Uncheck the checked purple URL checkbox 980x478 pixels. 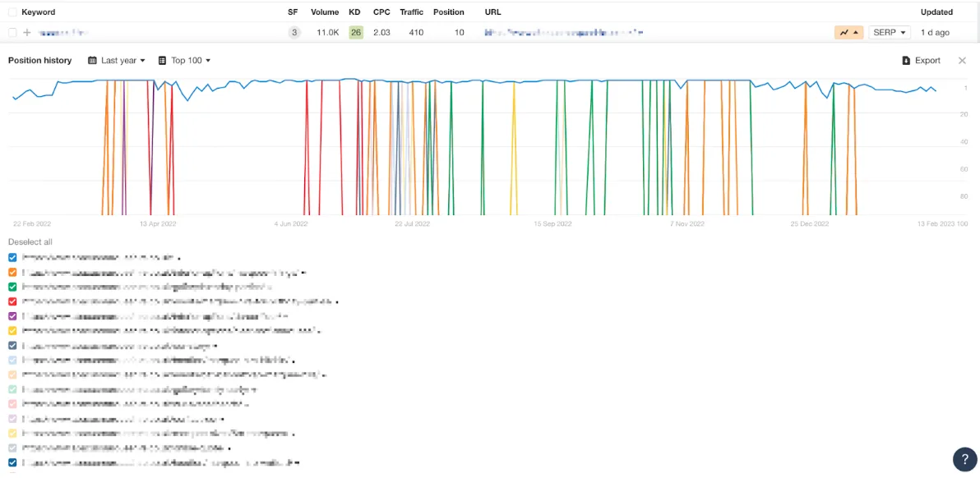12,316
